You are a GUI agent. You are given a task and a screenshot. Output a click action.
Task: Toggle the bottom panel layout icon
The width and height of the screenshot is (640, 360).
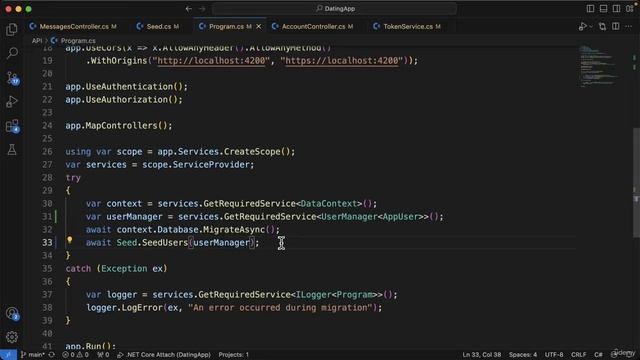603,9
